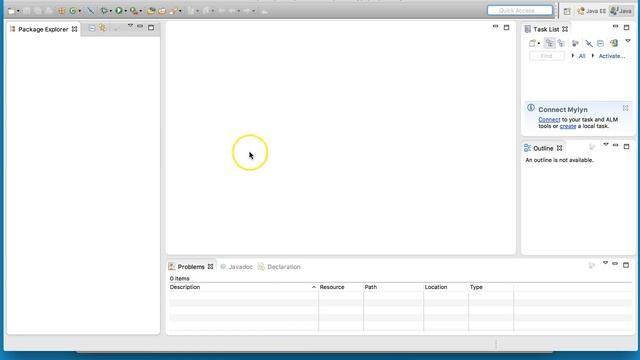Open the Problems view menu triangle
The image size is (640, 360).
coord(605,263)
